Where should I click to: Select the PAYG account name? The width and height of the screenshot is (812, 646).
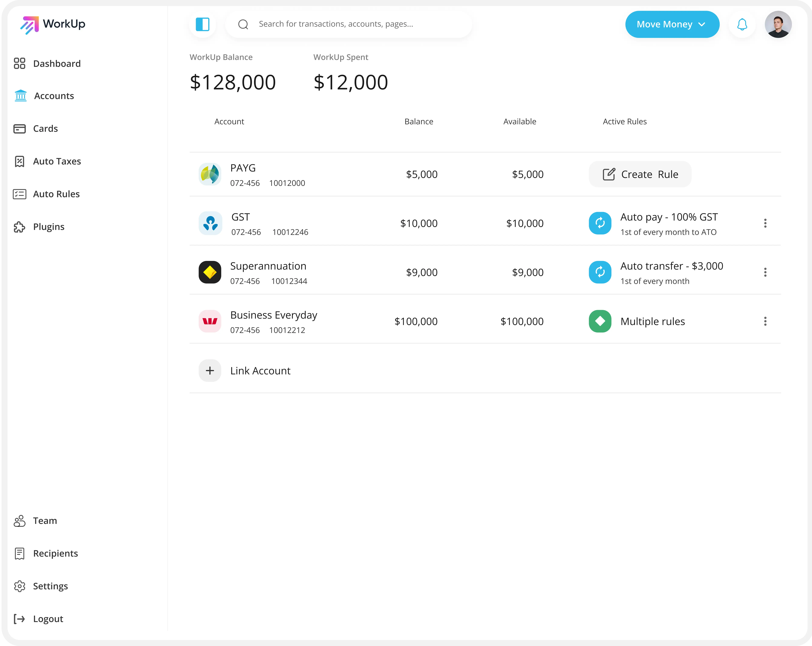(243, 168)
